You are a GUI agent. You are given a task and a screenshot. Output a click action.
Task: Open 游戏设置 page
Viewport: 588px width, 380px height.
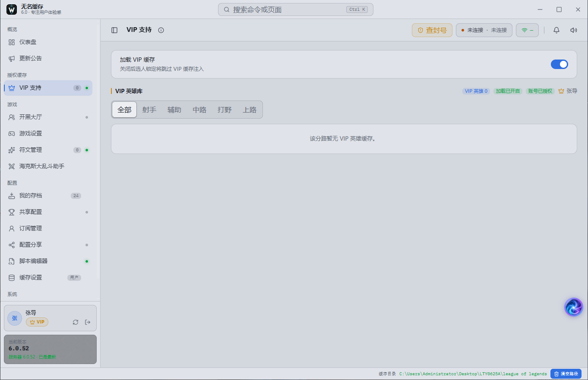[x=48, y=134]
